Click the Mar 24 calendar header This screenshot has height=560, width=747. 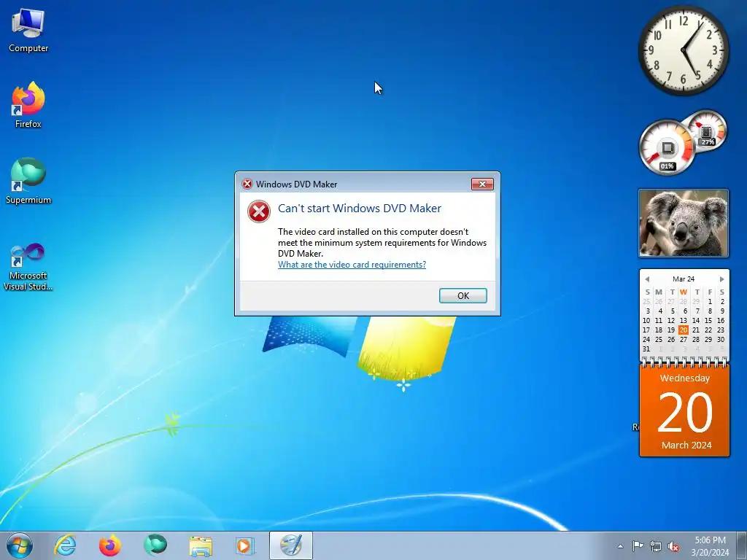tap(684, 279)
